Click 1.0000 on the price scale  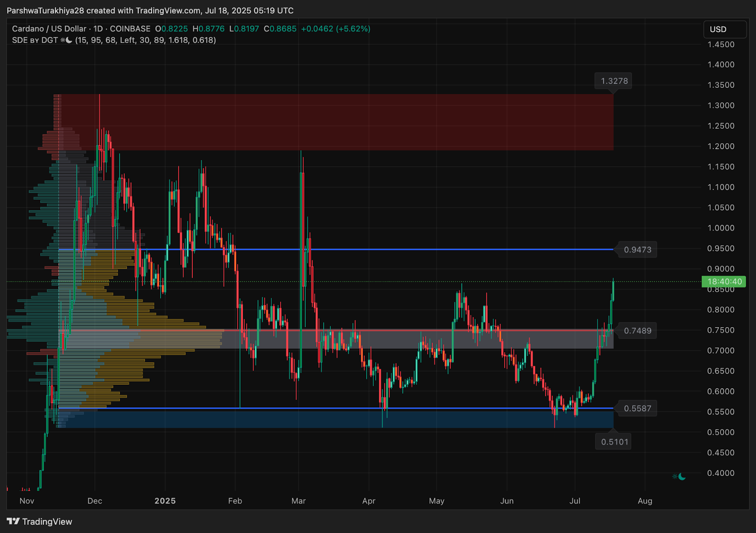tap(721, 228)
